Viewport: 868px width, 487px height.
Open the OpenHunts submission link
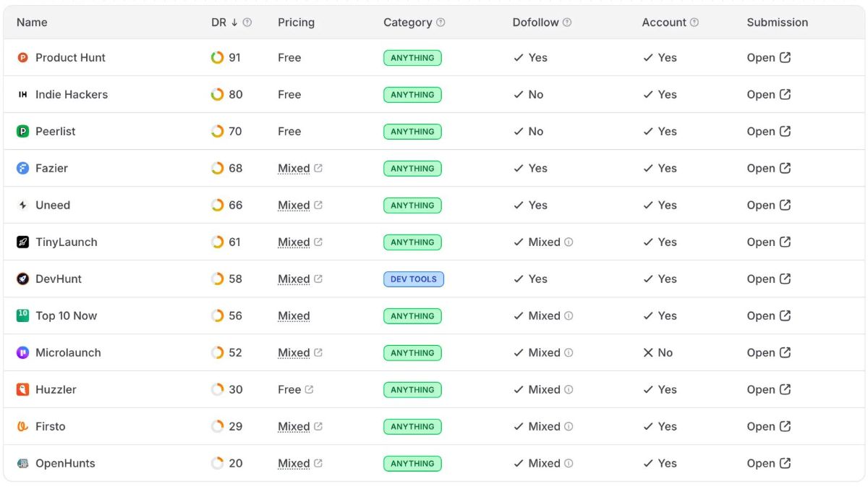tap(768, 463)
